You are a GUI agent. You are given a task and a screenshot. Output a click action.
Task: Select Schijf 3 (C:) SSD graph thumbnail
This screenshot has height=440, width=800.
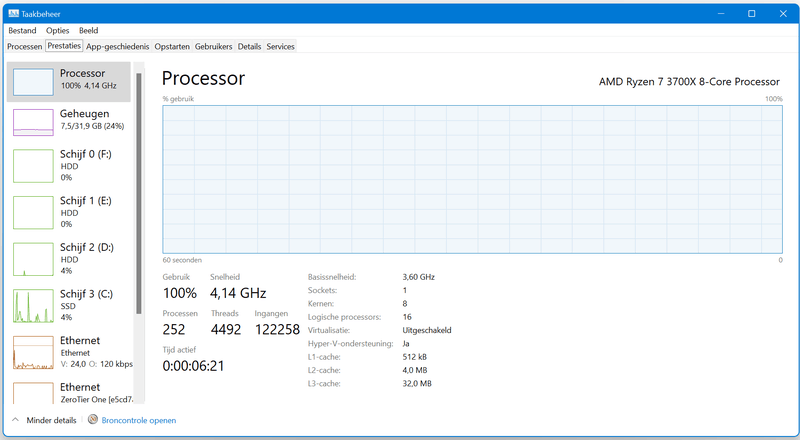coord(33,306)
